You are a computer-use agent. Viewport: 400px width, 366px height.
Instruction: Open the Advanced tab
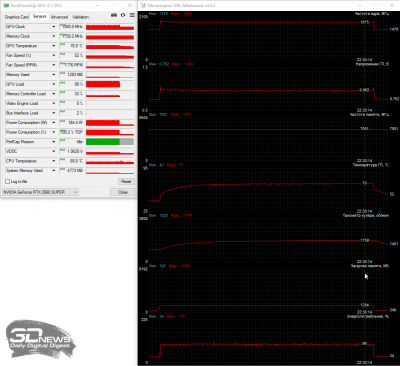[59, 17]
